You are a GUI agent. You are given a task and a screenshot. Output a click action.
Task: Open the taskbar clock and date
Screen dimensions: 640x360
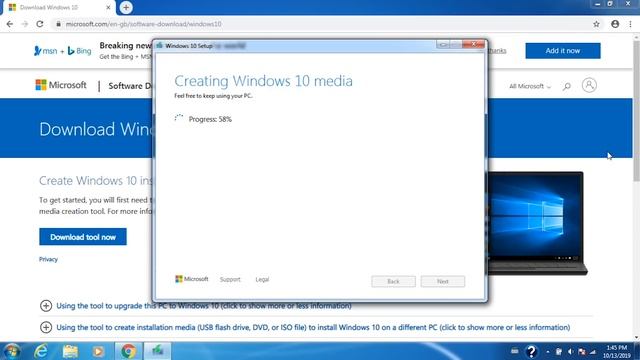[616, 351]
